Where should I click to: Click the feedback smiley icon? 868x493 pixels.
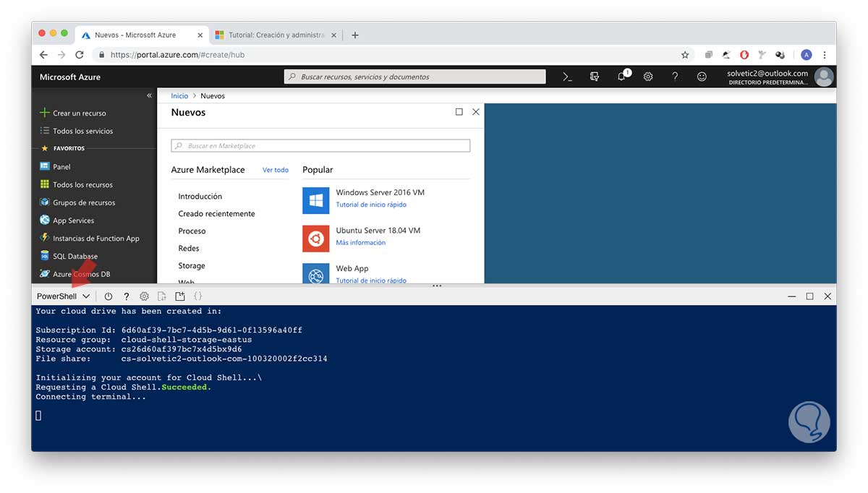[702, 77]
